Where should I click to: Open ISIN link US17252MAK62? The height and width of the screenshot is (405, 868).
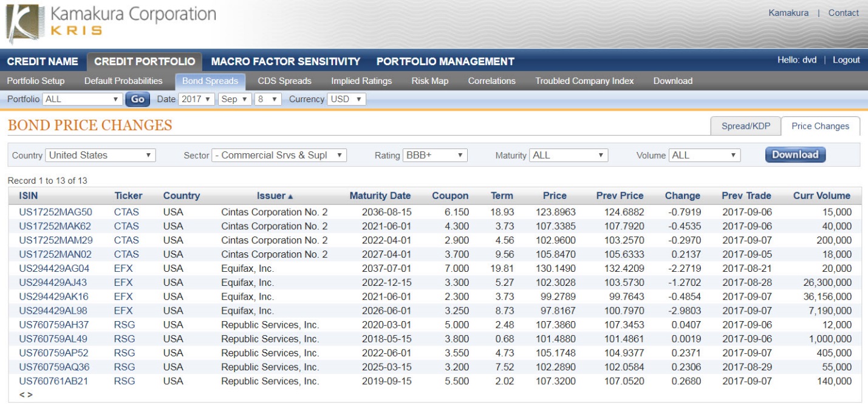click(55, 226)
